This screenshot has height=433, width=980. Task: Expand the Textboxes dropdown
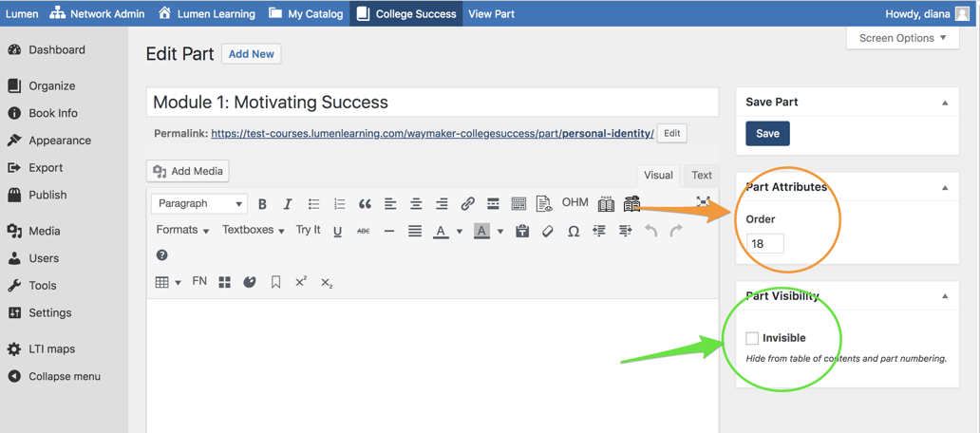253,231
